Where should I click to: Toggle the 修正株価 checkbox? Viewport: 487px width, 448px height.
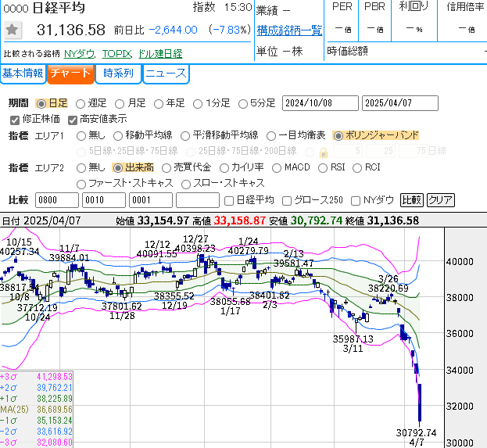(14, 120)
